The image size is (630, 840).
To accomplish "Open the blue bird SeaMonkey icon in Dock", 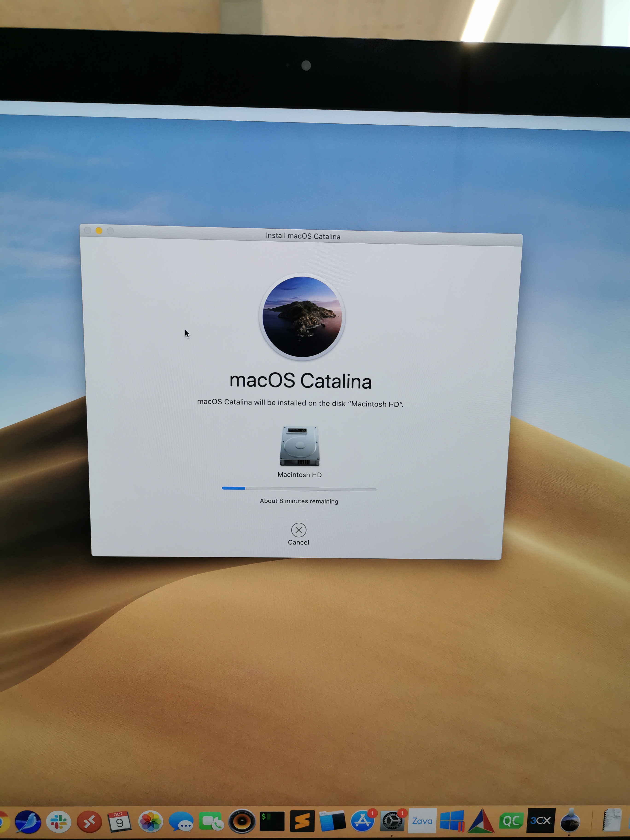I will (28, 822).
